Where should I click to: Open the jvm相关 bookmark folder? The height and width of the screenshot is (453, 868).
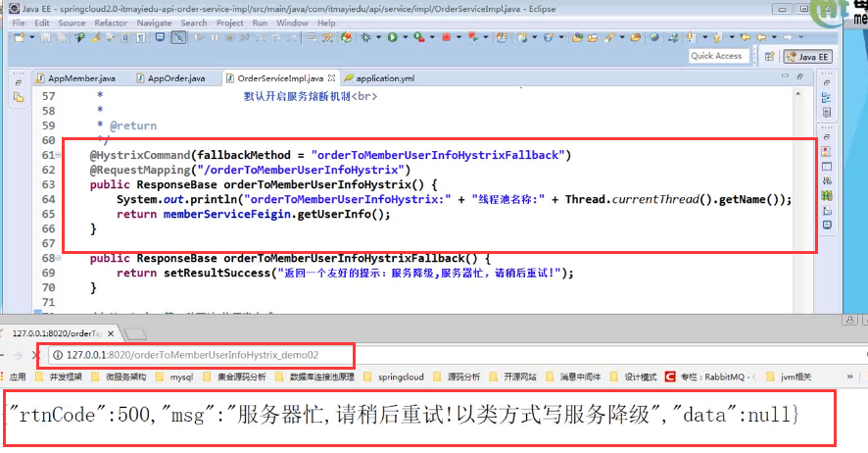(789, 377)
